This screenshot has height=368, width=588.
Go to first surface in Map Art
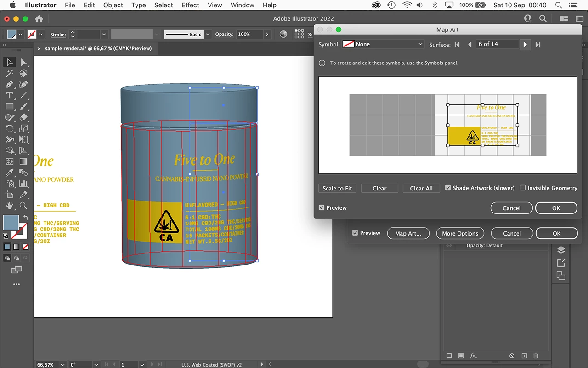click(457, 45)
